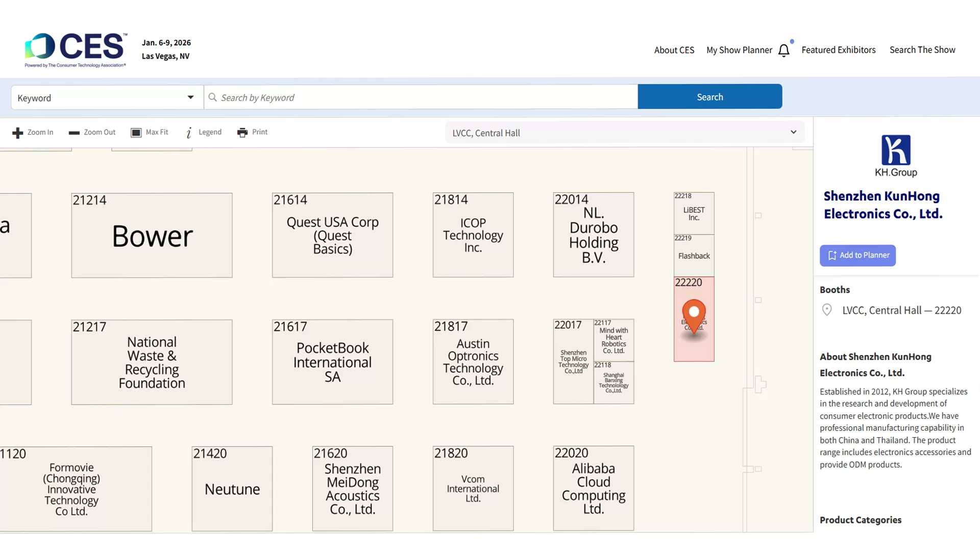Viewport: 980px width, 551px height.
Task: Open the My Show Planner menu
Action: click(739, 49)
